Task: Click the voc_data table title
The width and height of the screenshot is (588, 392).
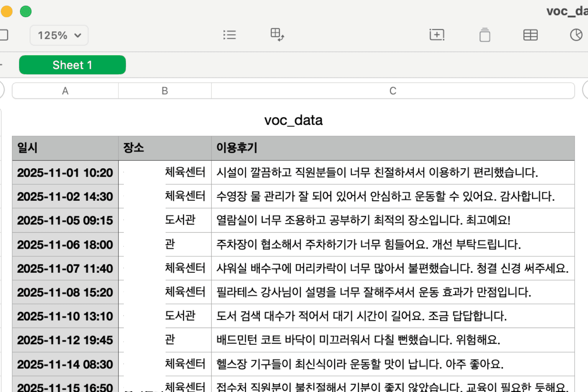Action: [293, 120]
